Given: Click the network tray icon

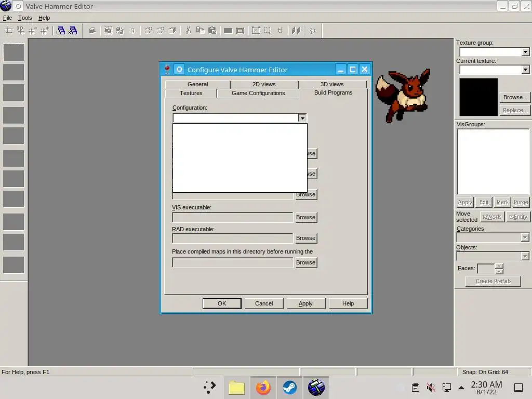Looking at the screenshot, I should [x=447, y=388].
